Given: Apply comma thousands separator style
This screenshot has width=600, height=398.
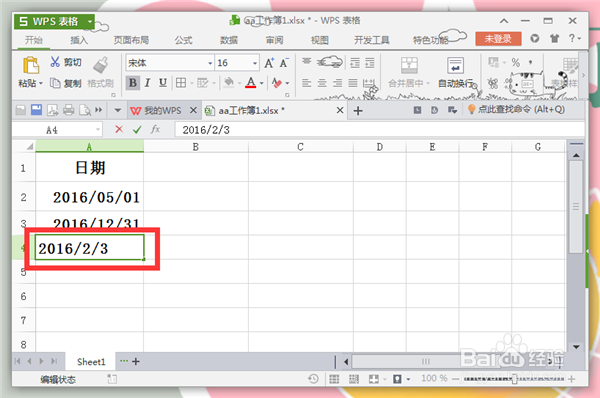Looking at the screenshot, I should tap(530, 62).
